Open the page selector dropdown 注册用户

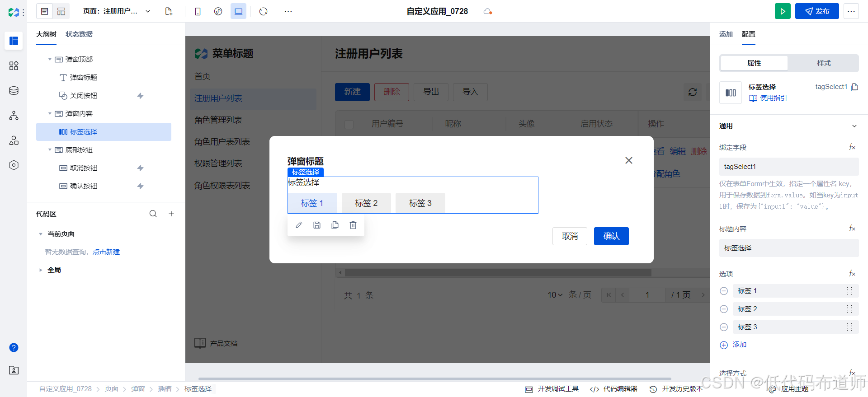(x=117, y=11)
